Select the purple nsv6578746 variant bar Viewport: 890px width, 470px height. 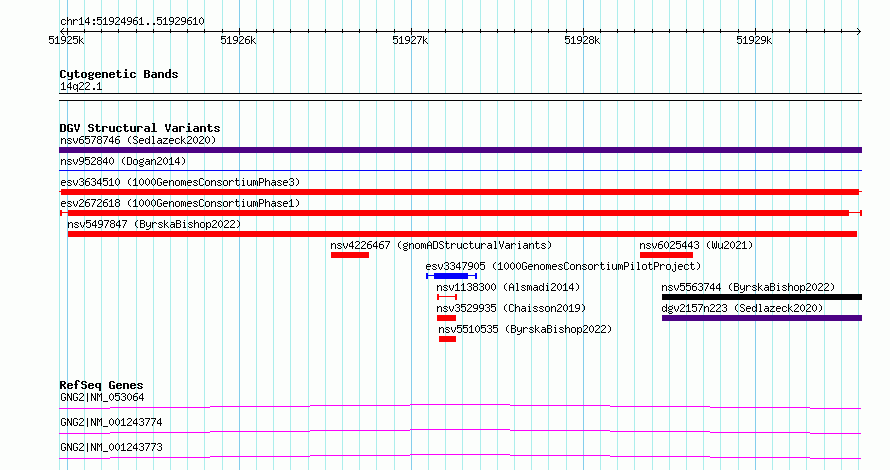tap(460, 150)
